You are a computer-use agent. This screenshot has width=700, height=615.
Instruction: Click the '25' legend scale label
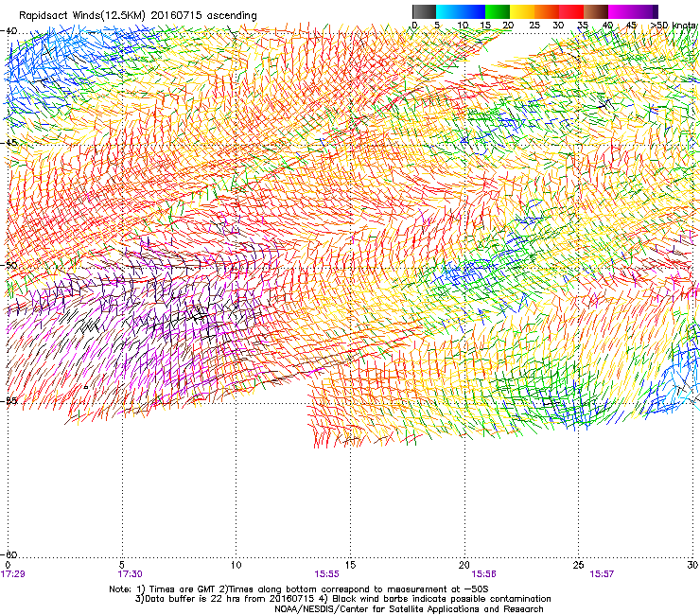[x=534, y=25]
